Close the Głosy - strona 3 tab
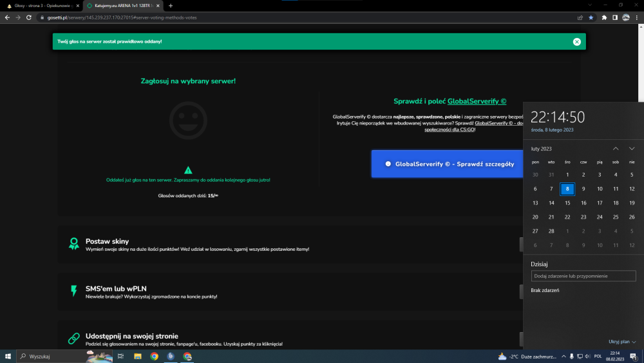This screenshot has width=644, height=363. pos(78,6)
